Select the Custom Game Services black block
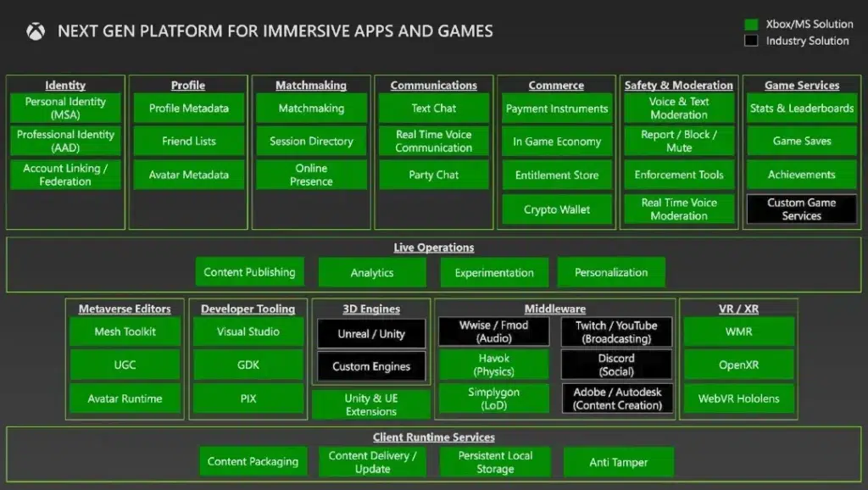The image size is (868, 490). (801, 209)
